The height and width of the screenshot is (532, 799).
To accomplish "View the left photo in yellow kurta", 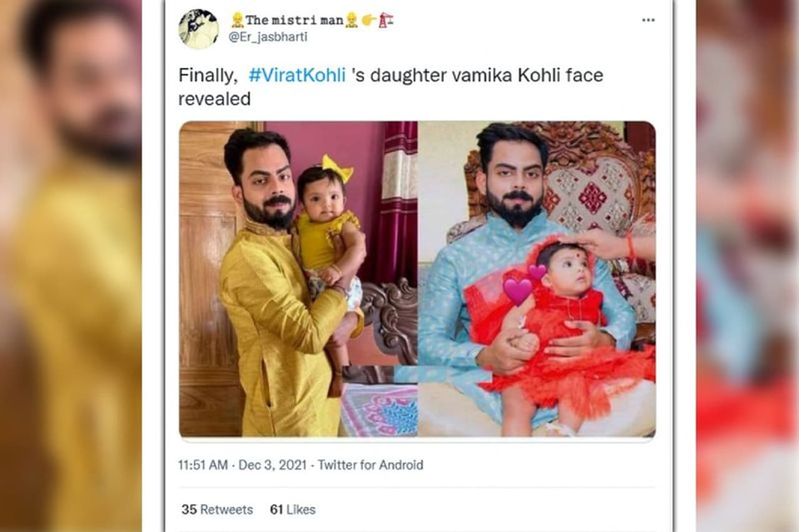I will click(x=298, y=279).
